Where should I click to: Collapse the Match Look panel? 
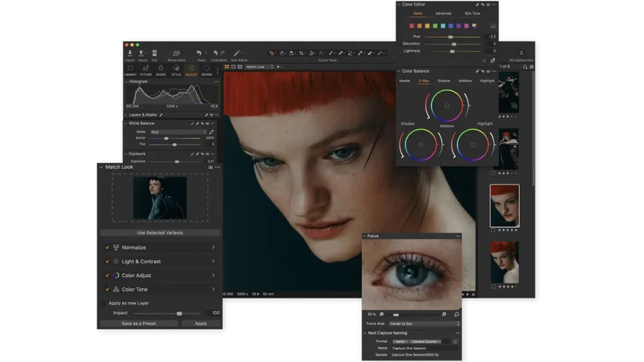coord(101,167)
